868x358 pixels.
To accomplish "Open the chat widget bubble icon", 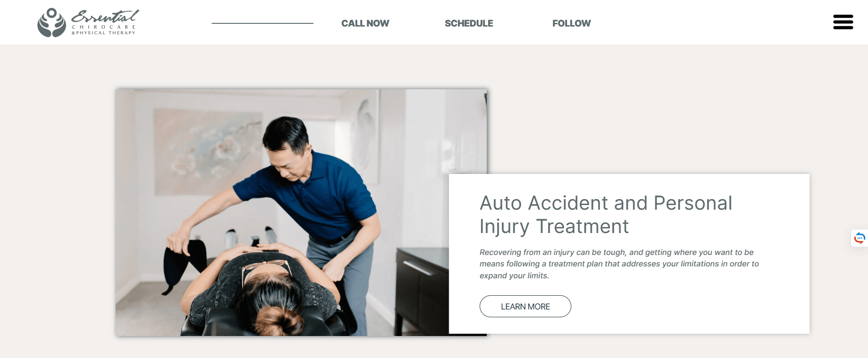I will [859, 238].
